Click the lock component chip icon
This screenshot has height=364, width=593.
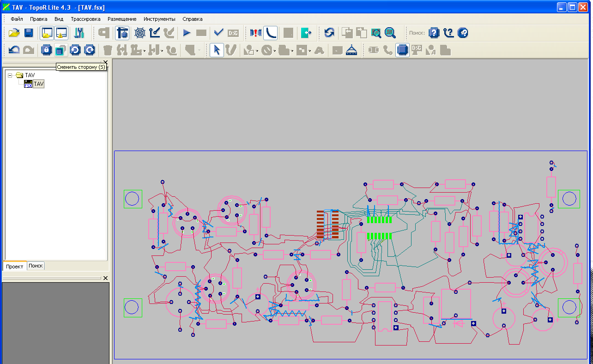[46, 50]
